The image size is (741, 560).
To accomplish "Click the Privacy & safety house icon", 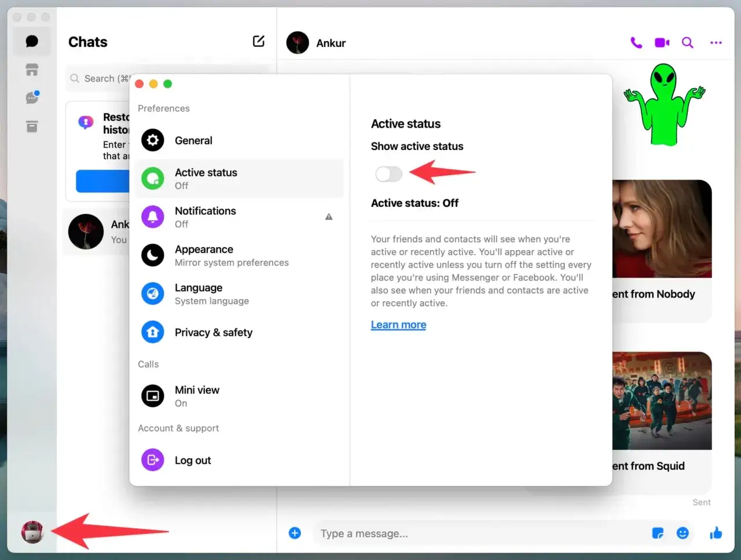I will (153, 332).
